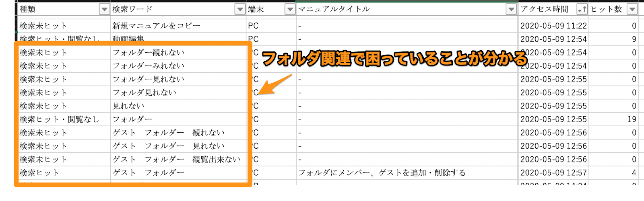This screenshot has width=644, height=201.
Task: Select the 検索ヒット・閲覧なし cell beside フォルダー
Action: (60, 119)
